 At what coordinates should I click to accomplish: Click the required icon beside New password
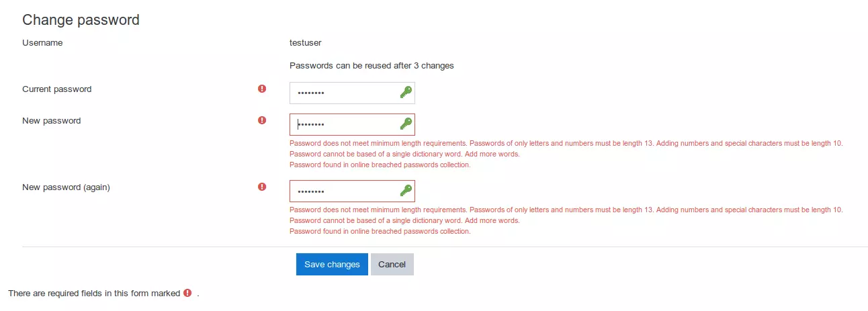coord(262,120)
